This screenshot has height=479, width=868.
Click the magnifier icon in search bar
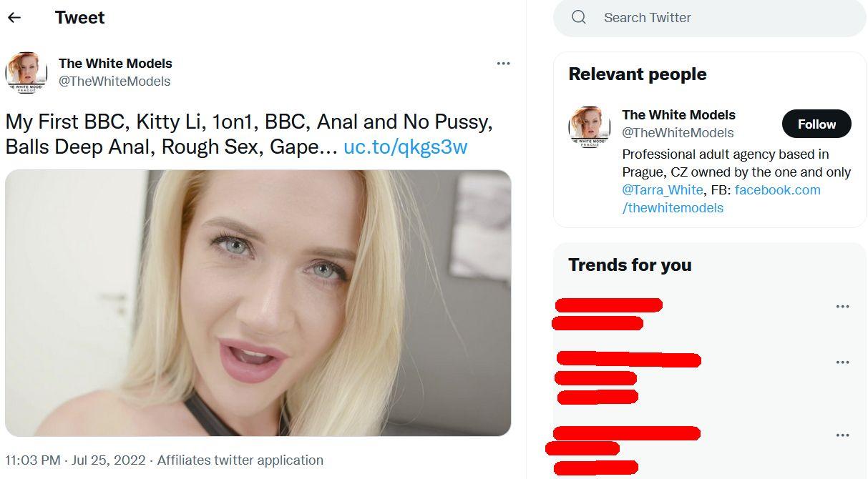pos(579,18)
